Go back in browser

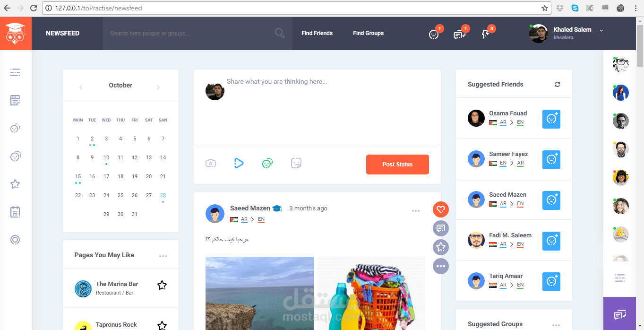pyautogui.click(x=7, y=8)
